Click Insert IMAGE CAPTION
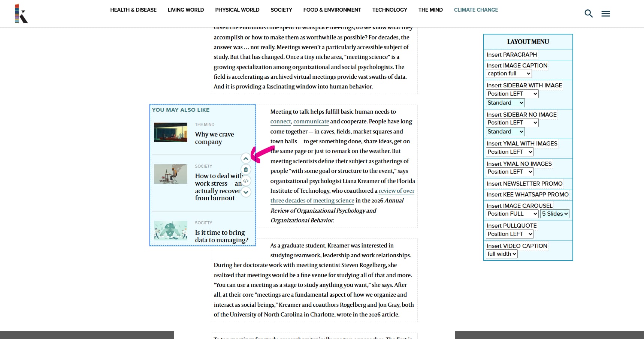This screenshot has height=339, width=644. pos(517,66)
